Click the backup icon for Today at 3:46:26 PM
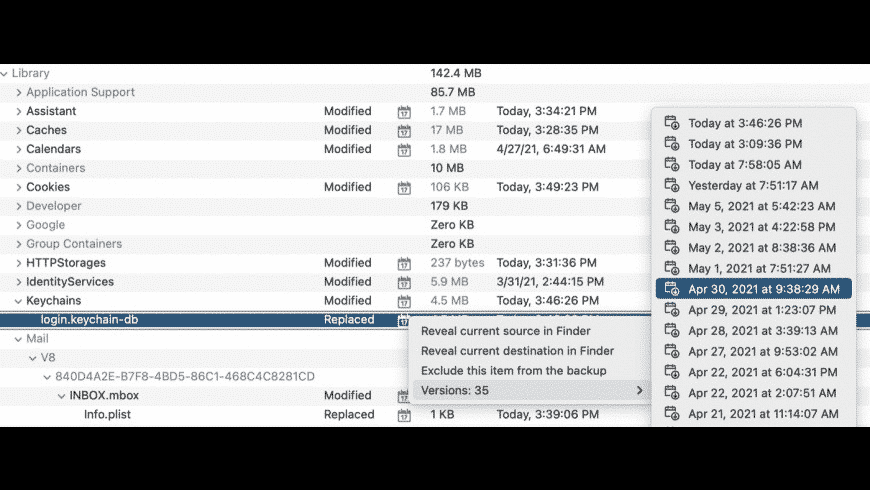Image resolution: width=870 pixels, height=490 pixels. click(672, 124)
